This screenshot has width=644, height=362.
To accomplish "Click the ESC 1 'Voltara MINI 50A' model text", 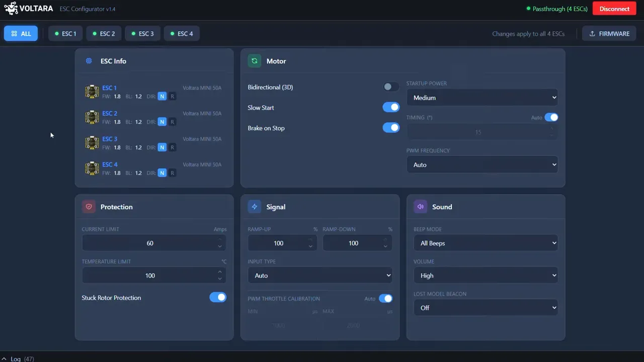I will coord(202,88).
